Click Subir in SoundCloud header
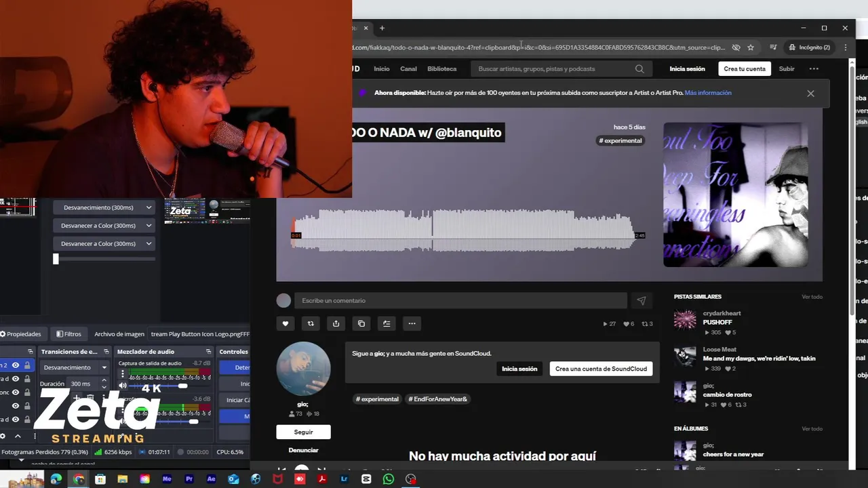The height and width of the screenshot is (488, 868). click(x=787, y=68)
